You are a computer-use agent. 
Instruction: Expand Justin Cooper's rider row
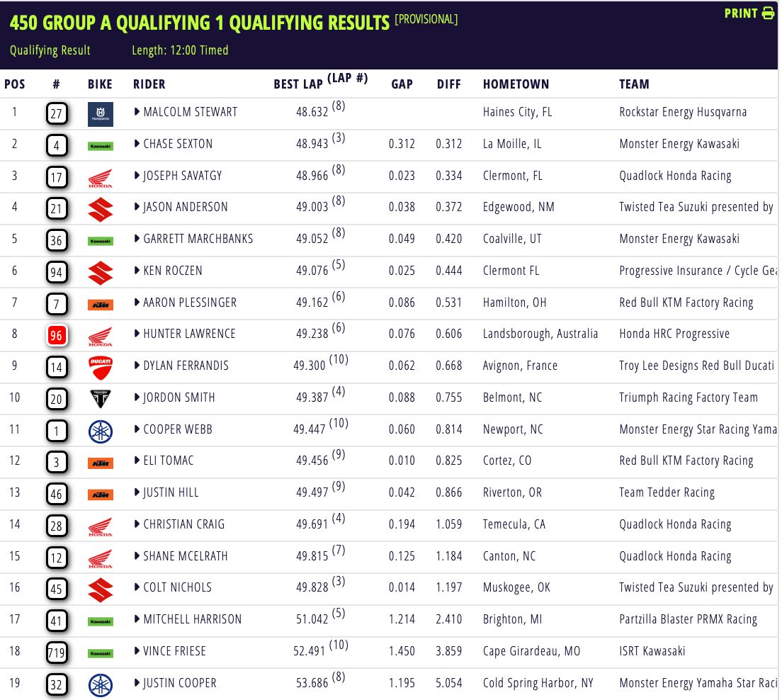click(x=137, y=683)
